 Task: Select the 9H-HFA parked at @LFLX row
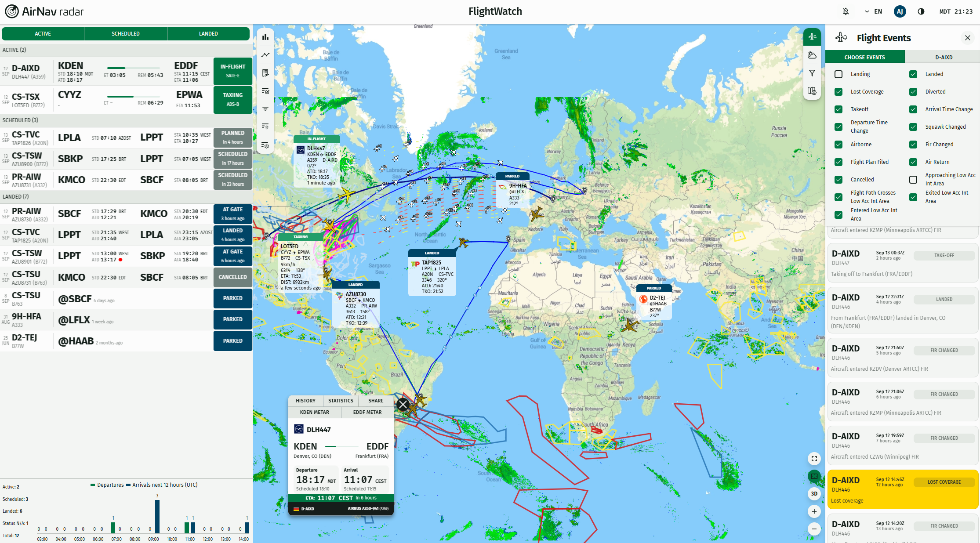point(127,319)
